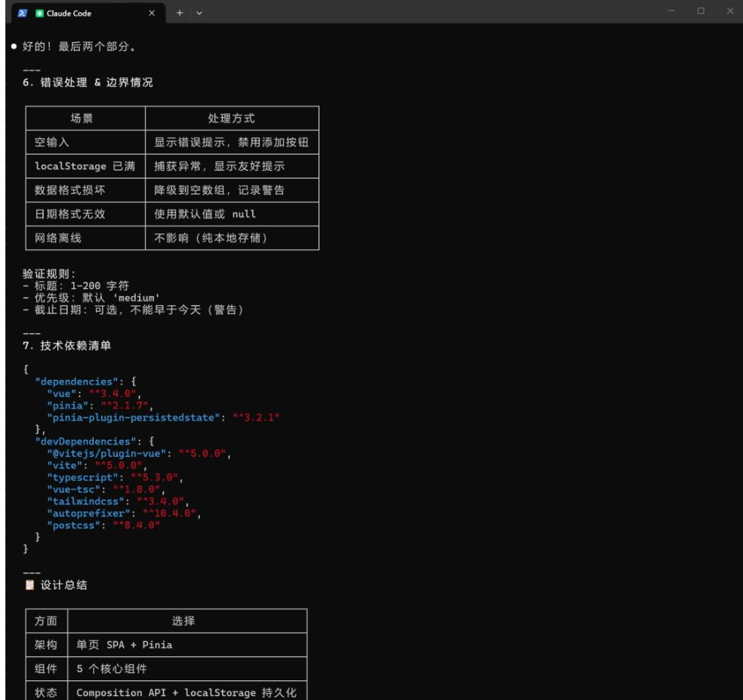This screenshot has height=700, width=743.
Task: Click the "vite" JSON key
Action: point(64,465)
